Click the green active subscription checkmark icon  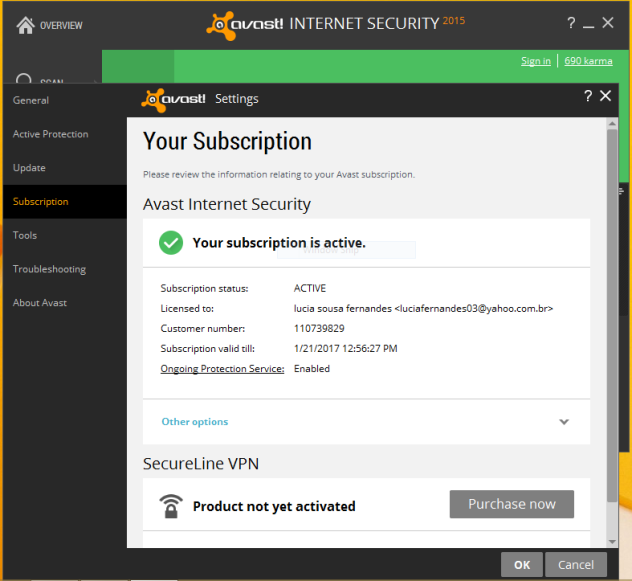coord(171,242)
